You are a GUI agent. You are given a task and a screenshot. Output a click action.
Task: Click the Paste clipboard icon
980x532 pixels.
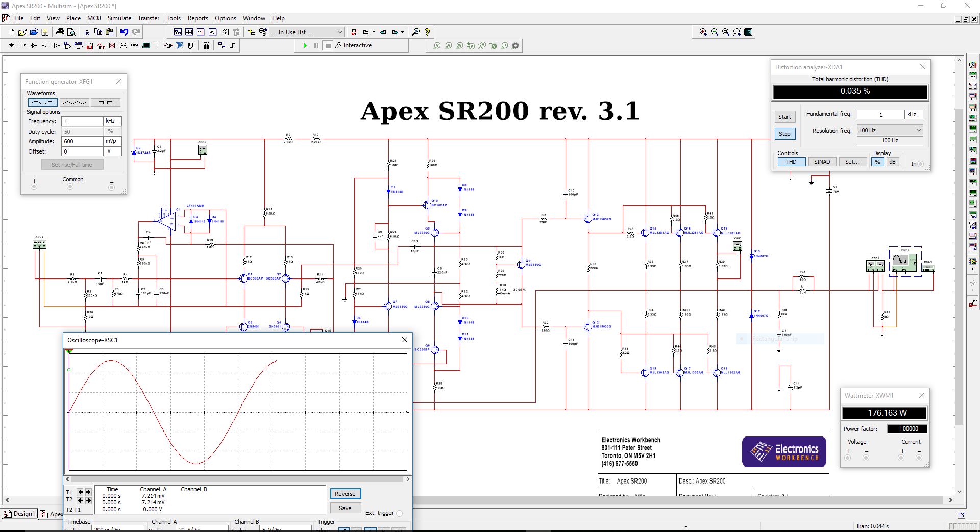pyautogui.click(x=109, y=32)
